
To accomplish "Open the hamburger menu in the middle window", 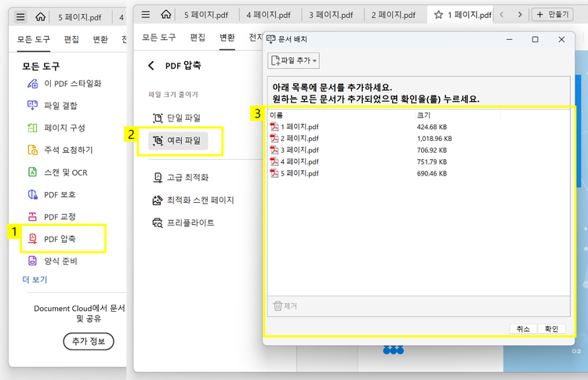I will pos(146,15).
